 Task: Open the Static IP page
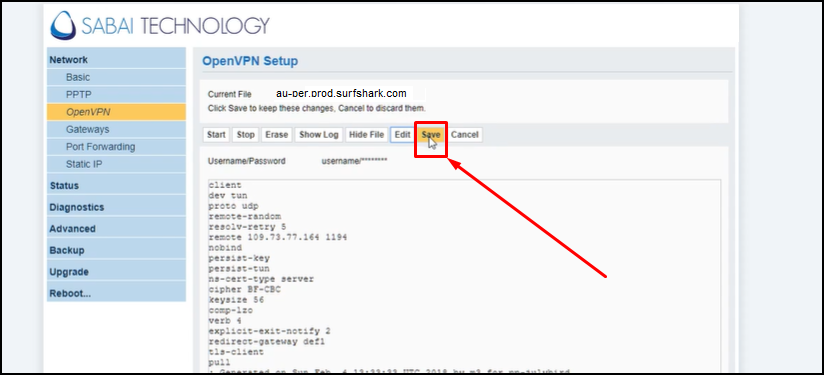point(116,164)
